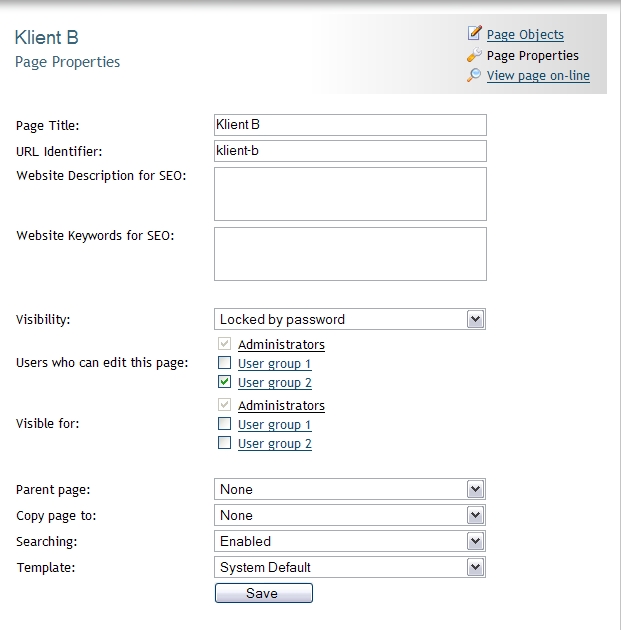Open the Parent page dropdown

350,489
